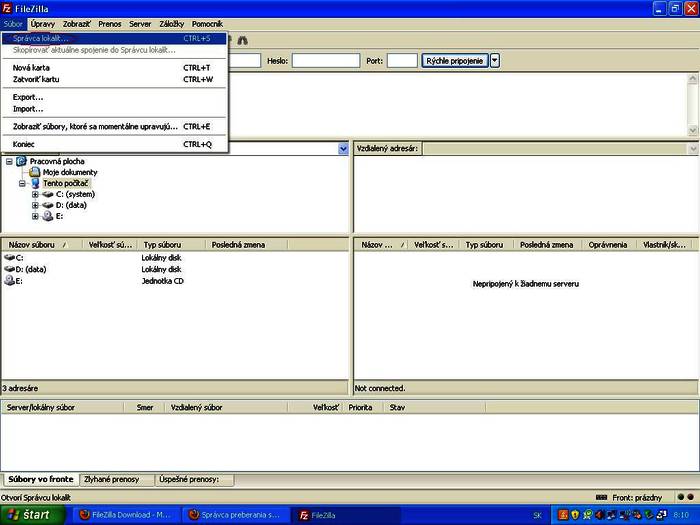Expand the C: (system) tree node
Viewport: 700px width, 525px height.
pos(35,195)
